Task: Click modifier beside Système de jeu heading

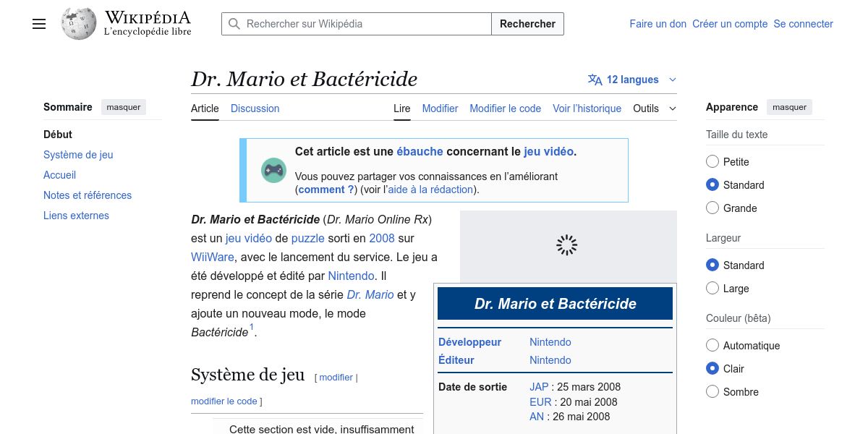Action: tap(336, 378)
